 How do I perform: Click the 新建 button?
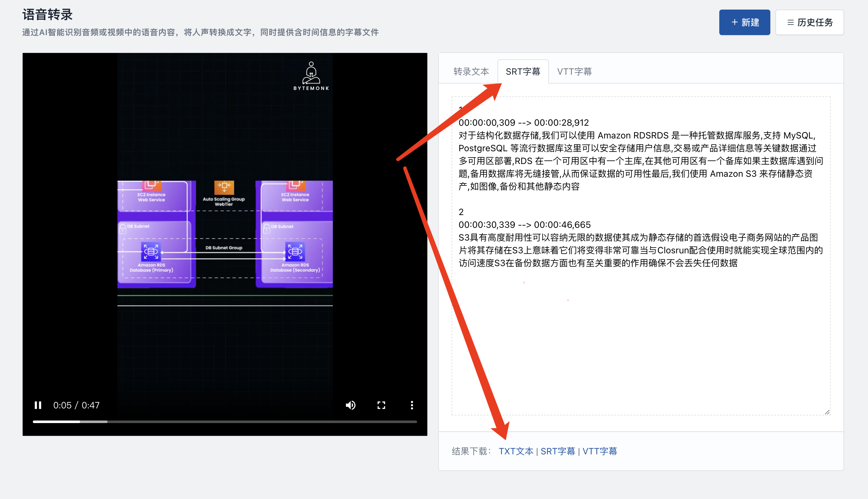(x=744, y=22)
